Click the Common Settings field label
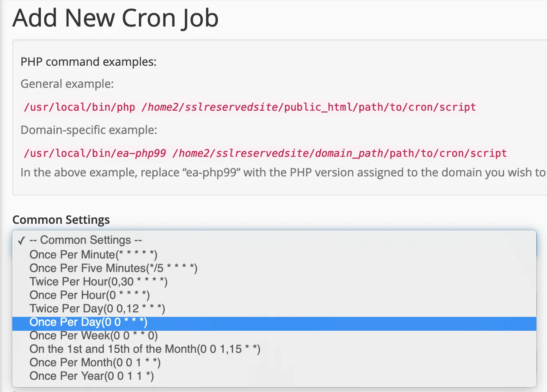Screen dimensions: 547x392 pyautogui.click(x=61, y=220)
